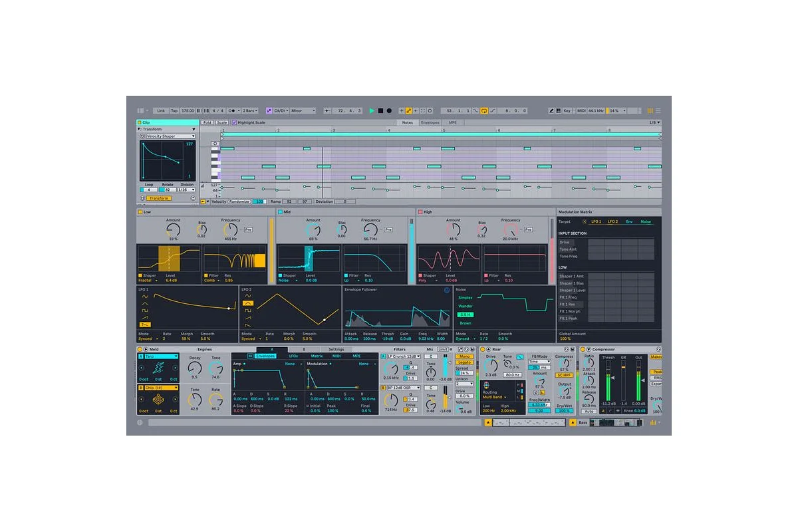798x532 pixels.
Task: Open the Meld Matrix tab
Action: (x=317, y=356)
